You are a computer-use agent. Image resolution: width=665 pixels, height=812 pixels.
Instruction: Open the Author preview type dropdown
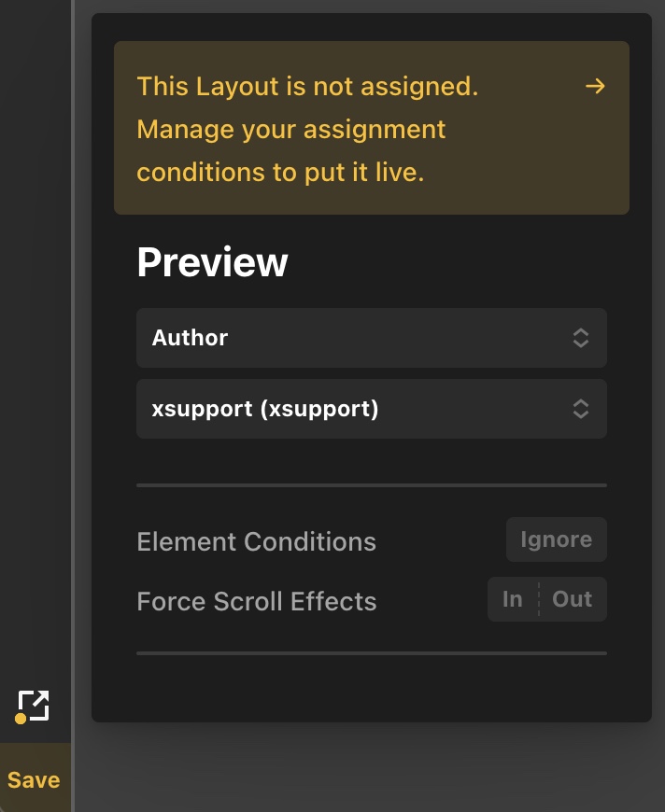click(x=372, y=338)
